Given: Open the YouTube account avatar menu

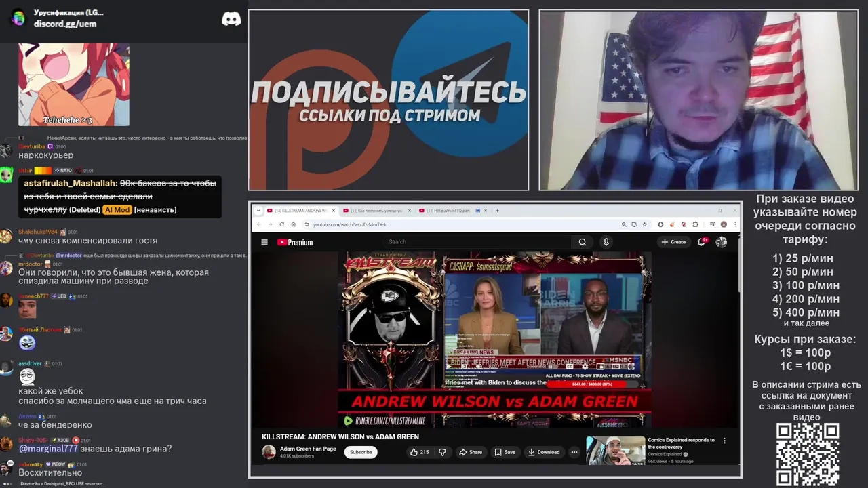Looking at the screenshot, I should pyautogui.click(x=722, y=242).
